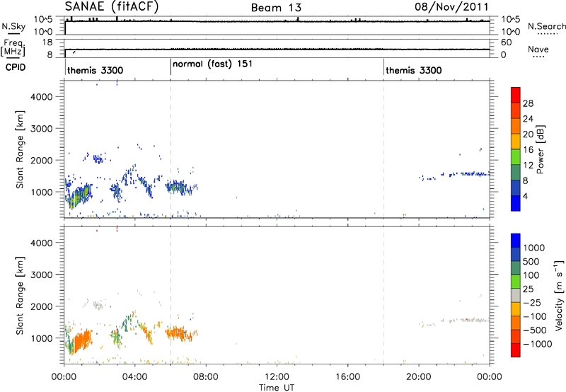This screenshot has width=566, height=392.
Task: Pick the yellow 16–20 dB Power colorbar segment
Action: click(516, 142)
